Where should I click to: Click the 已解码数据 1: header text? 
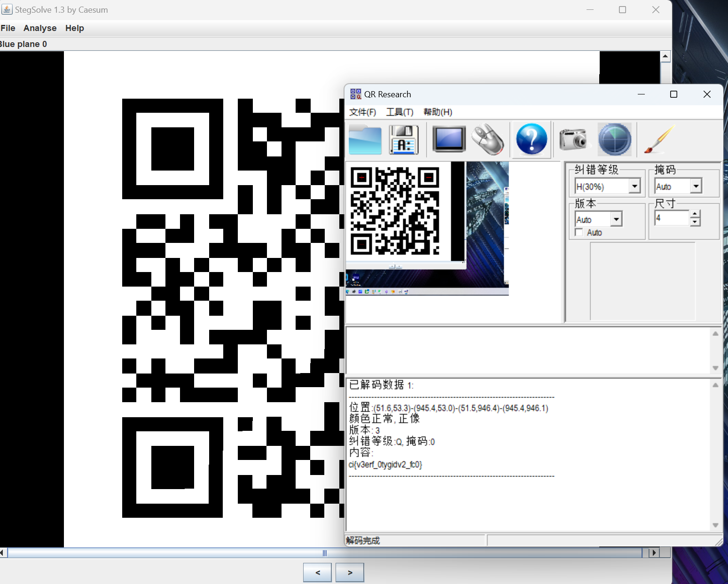(381, 385)
